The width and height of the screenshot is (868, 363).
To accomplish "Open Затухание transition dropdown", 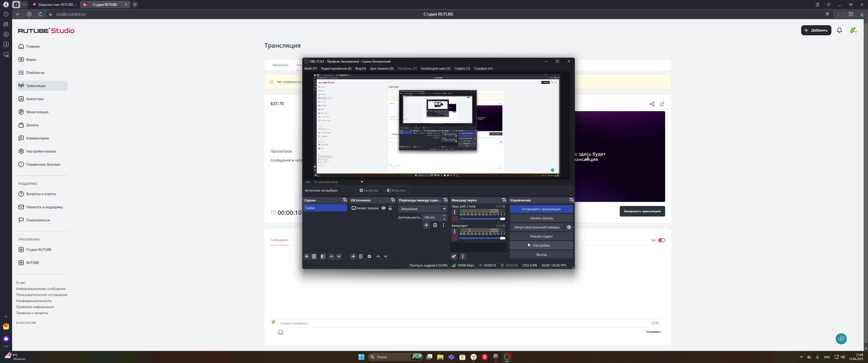I will coord(423,209).
